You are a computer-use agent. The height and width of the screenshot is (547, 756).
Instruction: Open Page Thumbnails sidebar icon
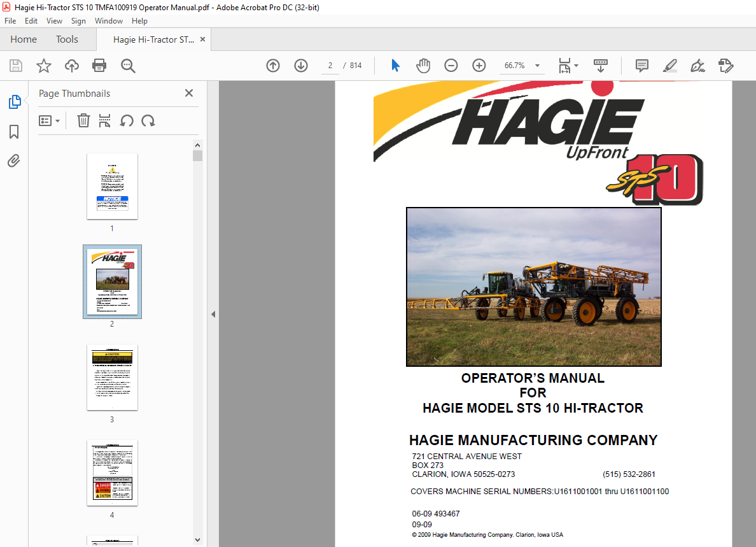[x=15, y=102]
